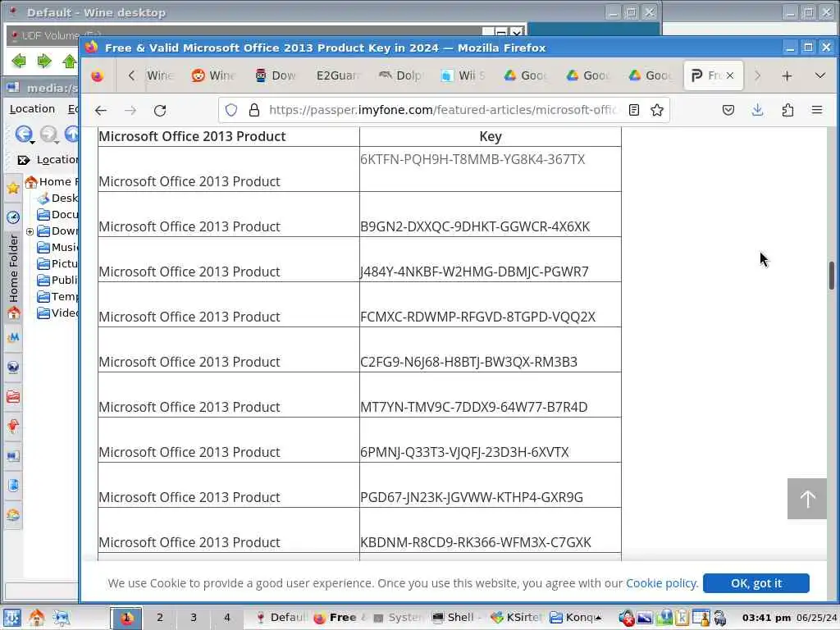Open KSirtet from the taskbar
This screenshot has width=840, height=630.
(x=516, y=618)
